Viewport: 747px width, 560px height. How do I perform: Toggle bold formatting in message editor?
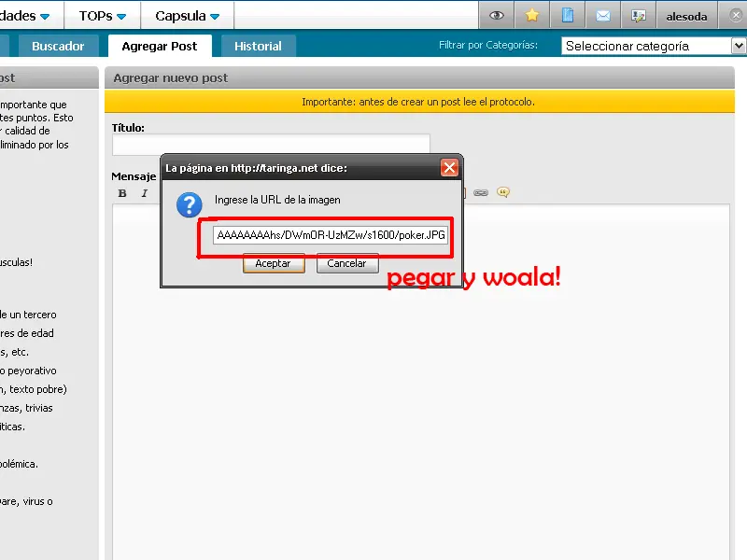click(122, 193)
